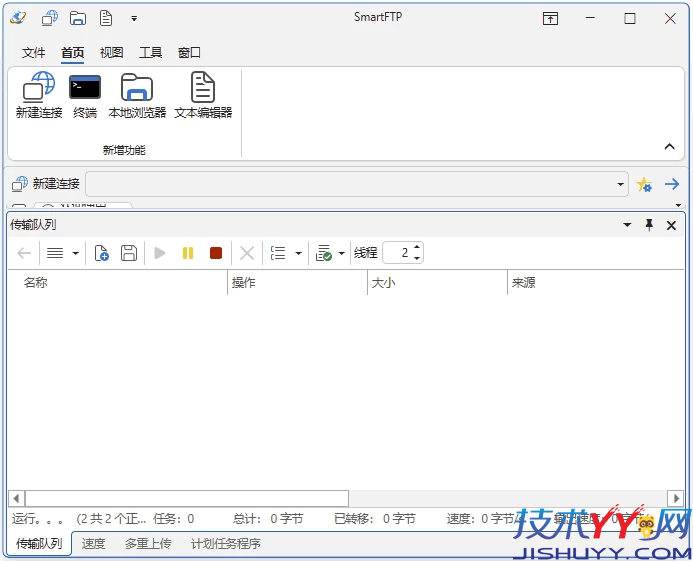Click into the address input field
The height and width of the screenshot is (561, 693).
pyautogui.click(x=350, y=184)
